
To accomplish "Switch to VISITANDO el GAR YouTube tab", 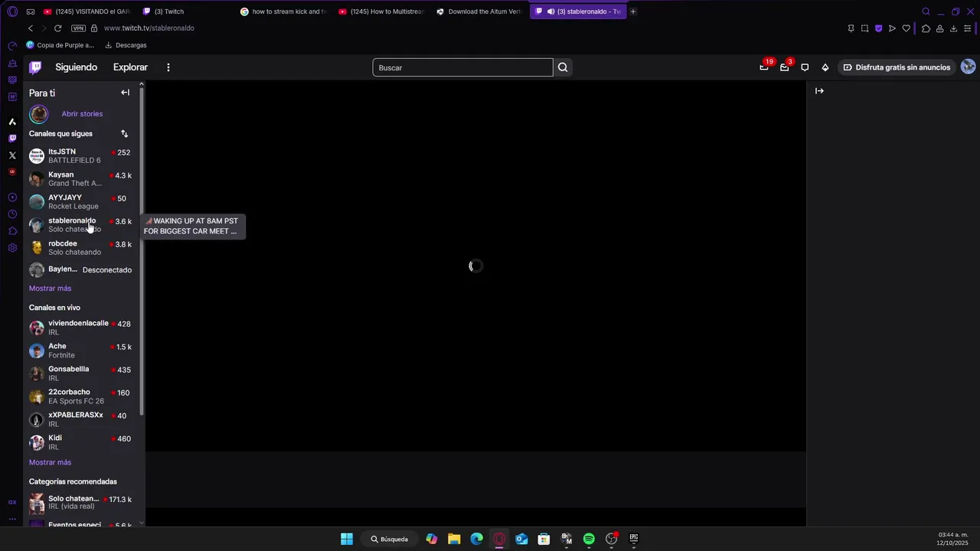I will click(x=86, y=11).
